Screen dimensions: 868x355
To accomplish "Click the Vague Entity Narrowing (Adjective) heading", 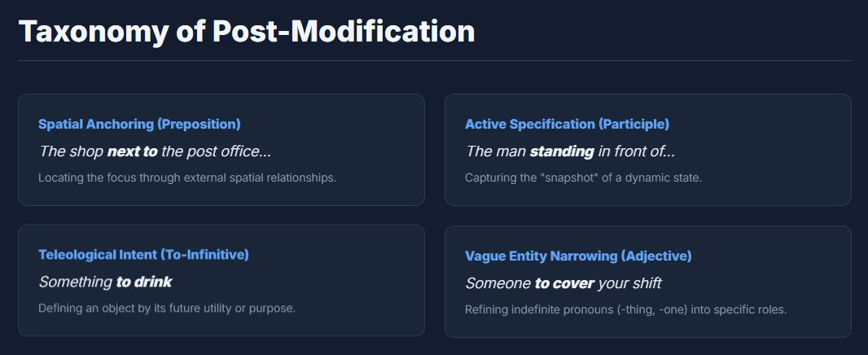I will click(578, 256).
